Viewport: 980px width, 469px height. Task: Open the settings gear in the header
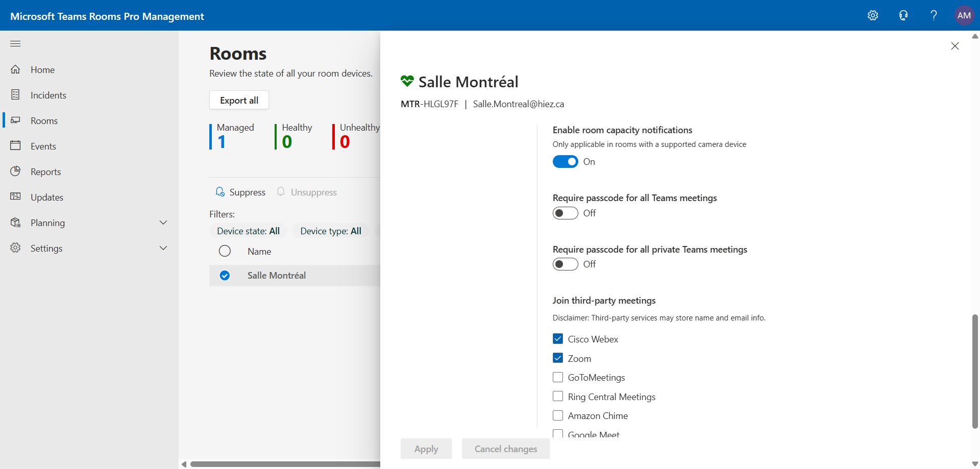(x=873, y=15)
